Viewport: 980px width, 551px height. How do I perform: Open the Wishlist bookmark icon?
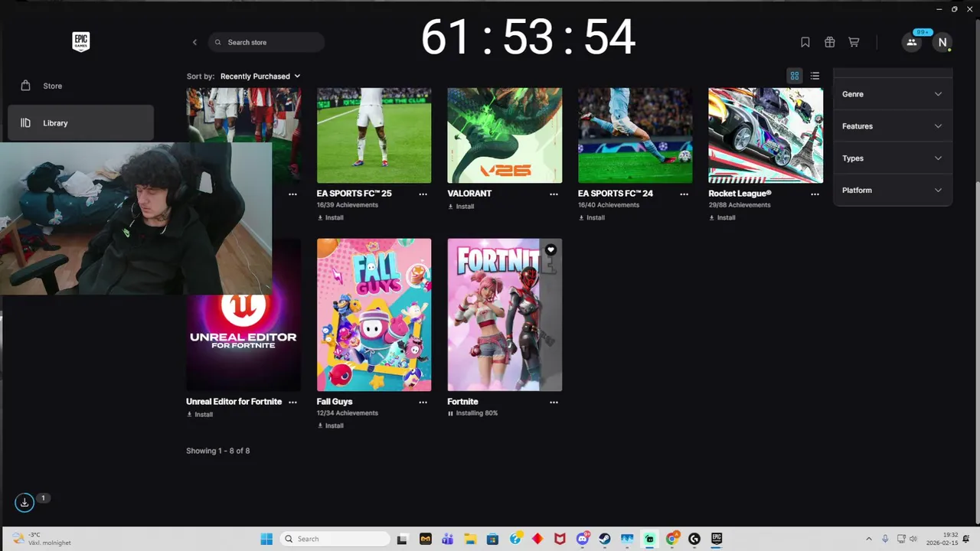805,42
